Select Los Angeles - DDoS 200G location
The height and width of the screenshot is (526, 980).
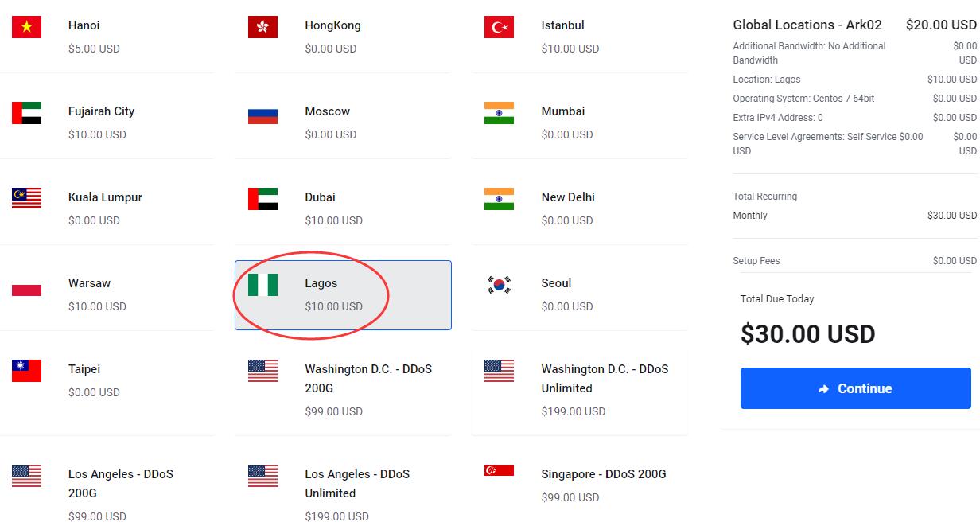pos(107,487)
